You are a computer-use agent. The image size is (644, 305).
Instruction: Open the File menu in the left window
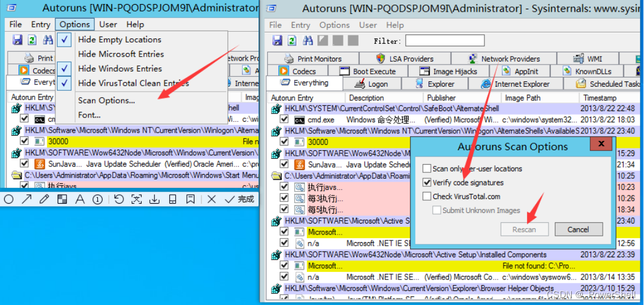[x=16, y=24]
